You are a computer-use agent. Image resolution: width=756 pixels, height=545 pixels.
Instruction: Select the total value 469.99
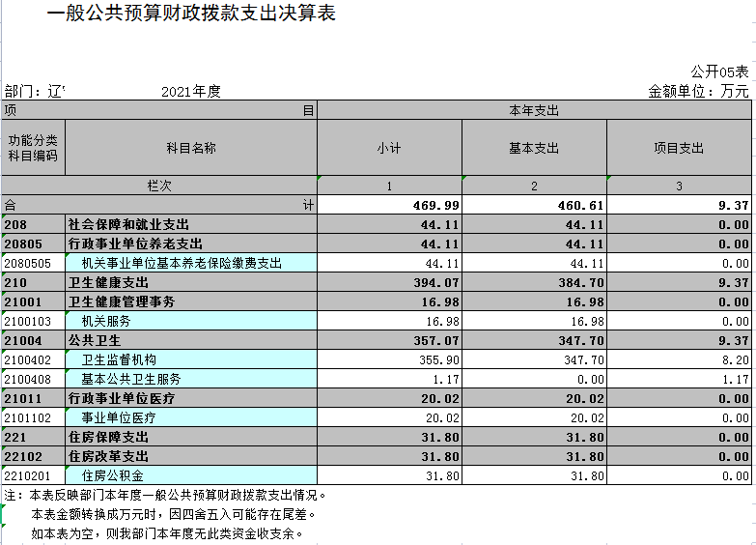click(x=389, y=205)
